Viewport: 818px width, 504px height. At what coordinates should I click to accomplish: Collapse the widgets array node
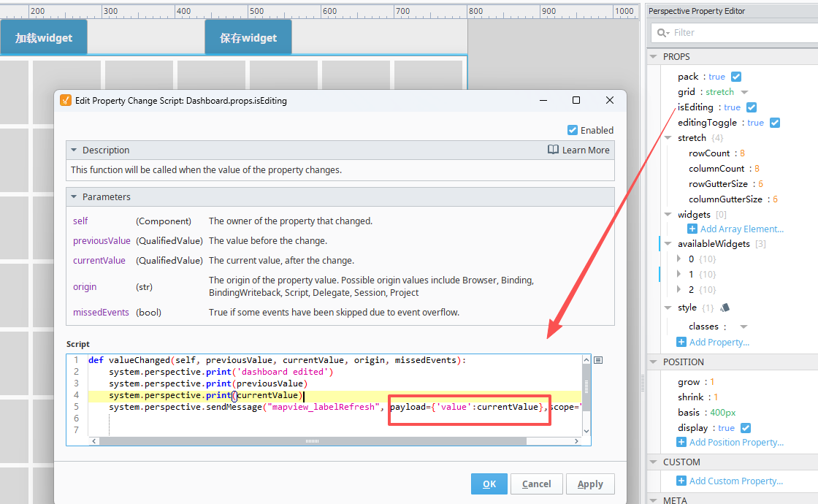pyautogui.click(x=668, y=215)
